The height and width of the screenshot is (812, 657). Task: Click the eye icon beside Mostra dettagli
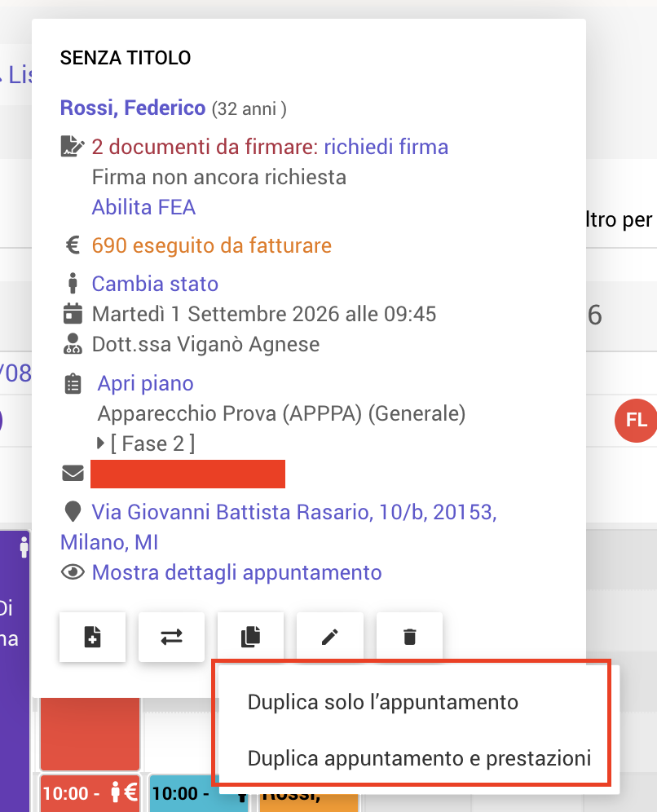point(73,572)
